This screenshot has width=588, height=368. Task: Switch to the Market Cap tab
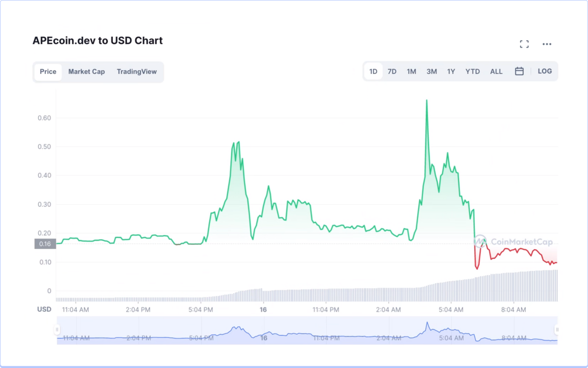pyautogui.click(x=86, y=72)
